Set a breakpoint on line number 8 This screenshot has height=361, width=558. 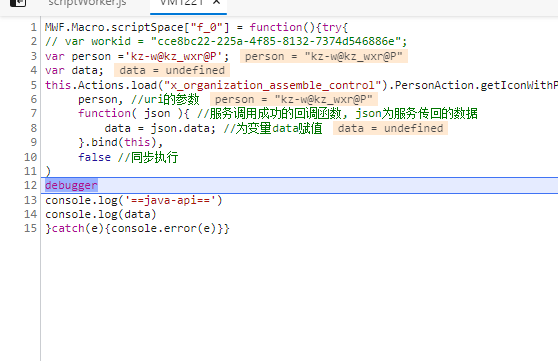click(33, 128)
